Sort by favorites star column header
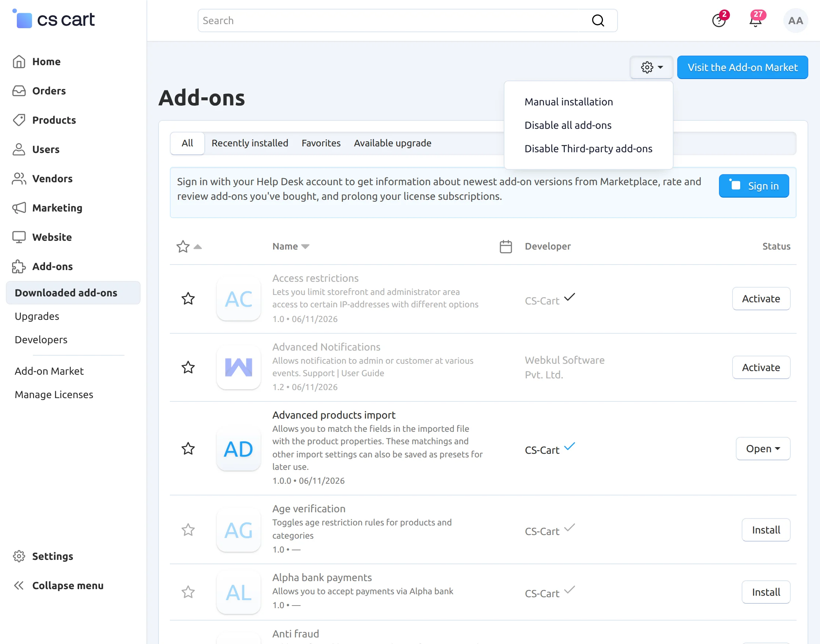The image size is (820, 644). [x=189, y=247]
